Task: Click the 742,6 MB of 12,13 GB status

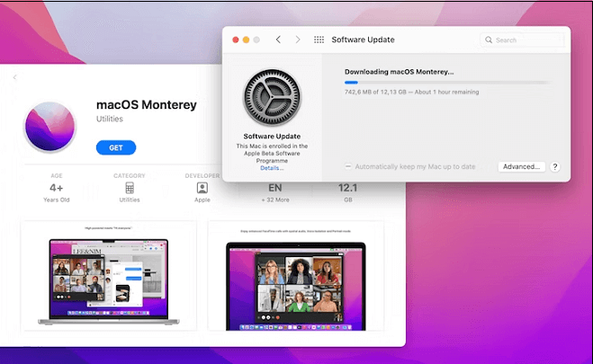Action: (411, 92)
